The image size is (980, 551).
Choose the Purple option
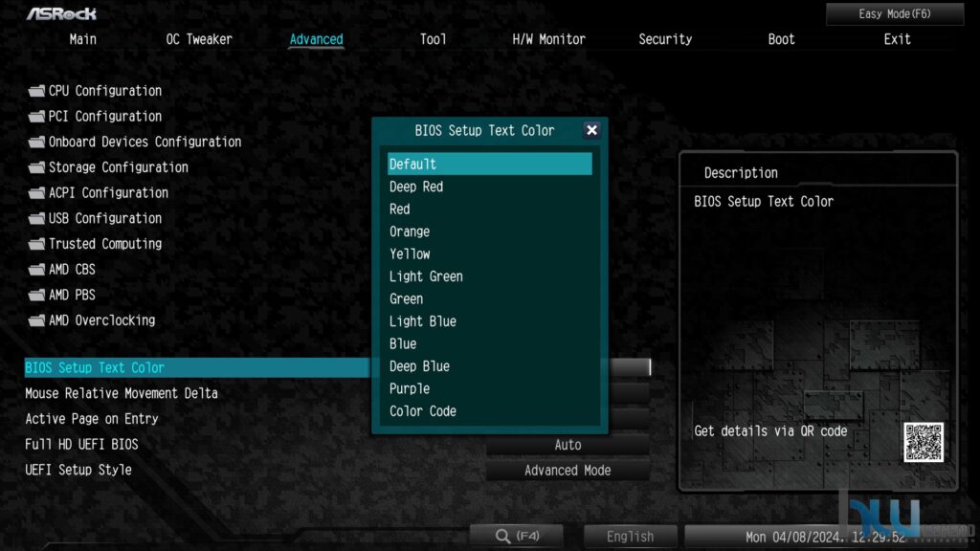[489, 388]
